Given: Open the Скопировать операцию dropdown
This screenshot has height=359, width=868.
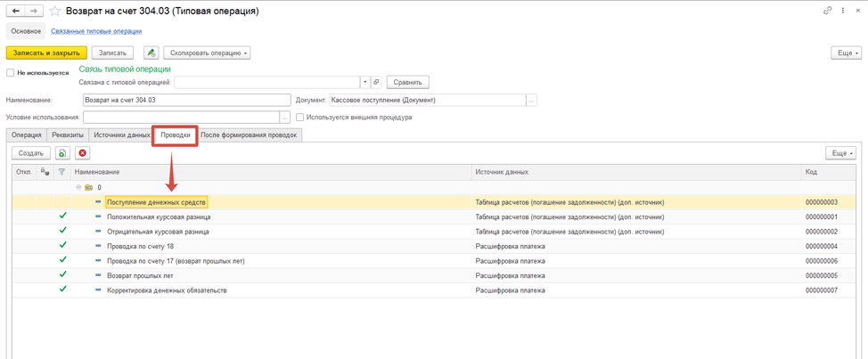Looking at the screenshot, I should 207,53.
